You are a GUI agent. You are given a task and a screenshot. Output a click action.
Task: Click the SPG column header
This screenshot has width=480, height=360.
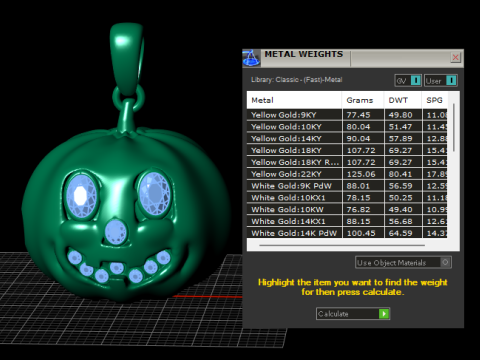434,100
